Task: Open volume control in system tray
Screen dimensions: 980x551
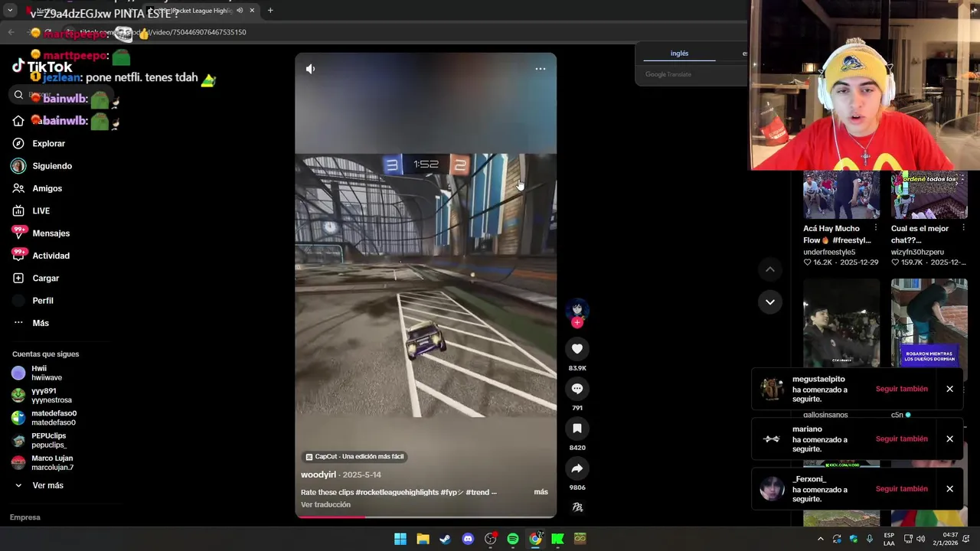Action: (920, 540)
